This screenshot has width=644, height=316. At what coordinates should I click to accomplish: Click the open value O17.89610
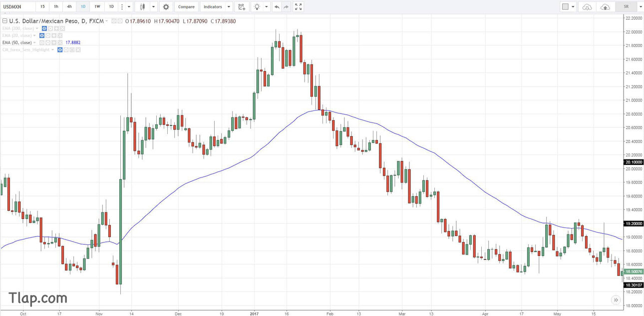point(138,21)
